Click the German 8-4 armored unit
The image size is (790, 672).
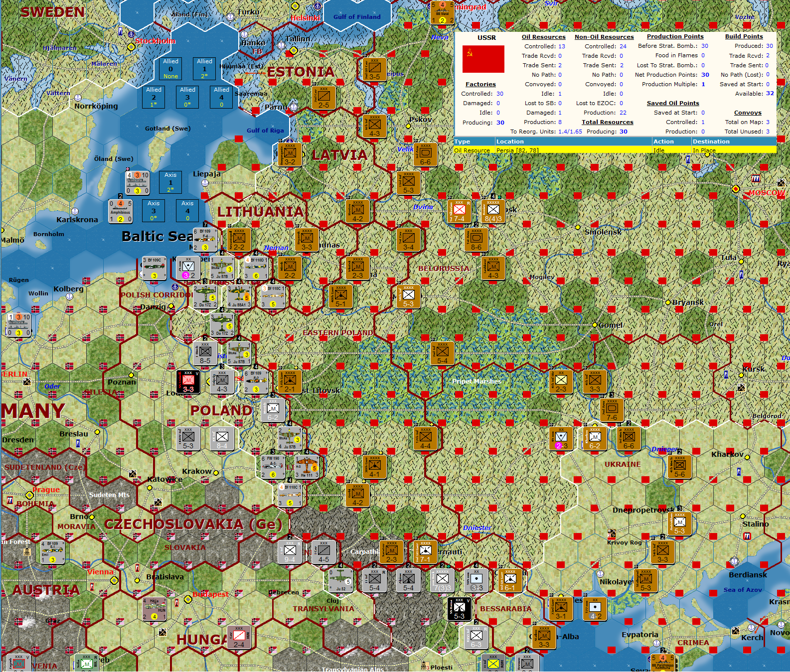(222, 438)
